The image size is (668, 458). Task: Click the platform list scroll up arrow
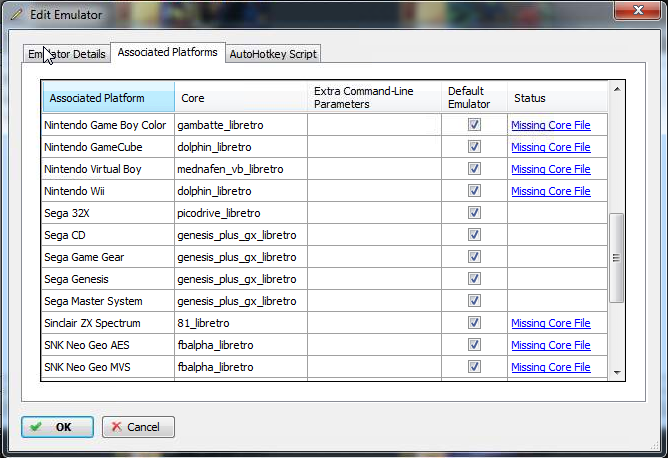tap(616, 89)
